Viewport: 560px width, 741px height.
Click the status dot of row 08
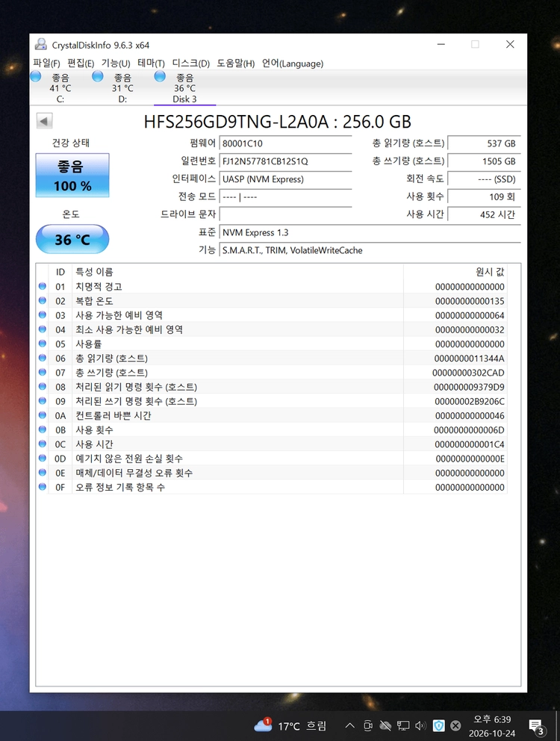tap(43, 387)
